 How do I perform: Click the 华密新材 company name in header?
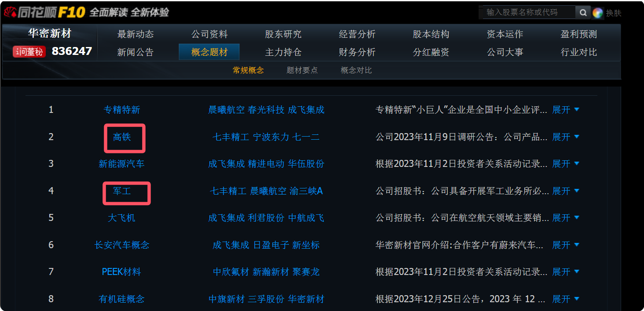click(x=50, y=33)
